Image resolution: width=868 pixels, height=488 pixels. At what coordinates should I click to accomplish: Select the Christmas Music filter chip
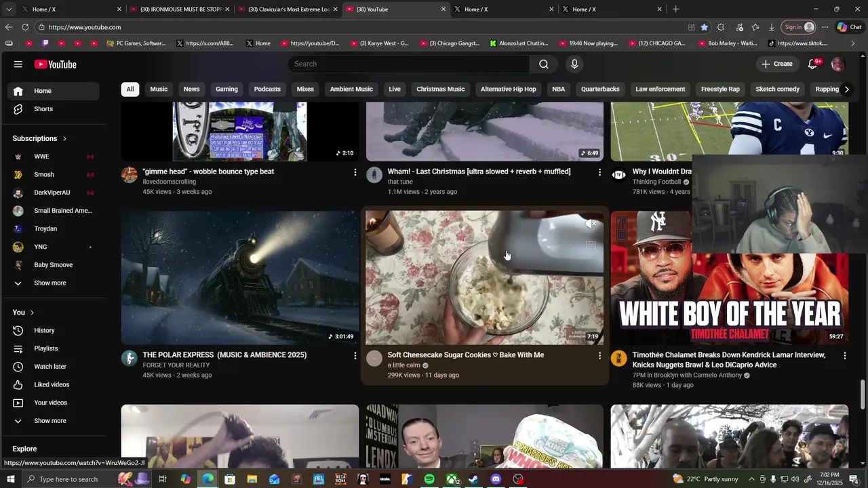(x=441, y=89)
